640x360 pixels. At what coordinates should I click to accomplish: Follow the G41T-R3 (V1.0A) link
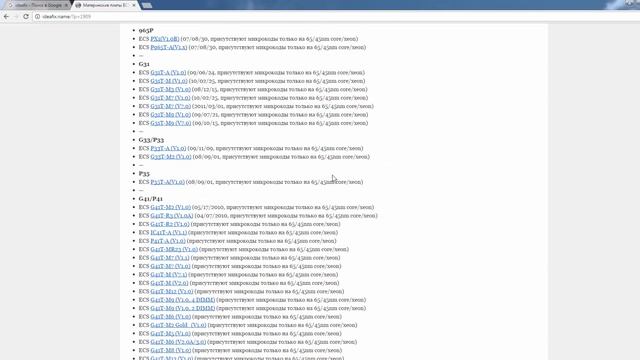click(x=171, y=216)
